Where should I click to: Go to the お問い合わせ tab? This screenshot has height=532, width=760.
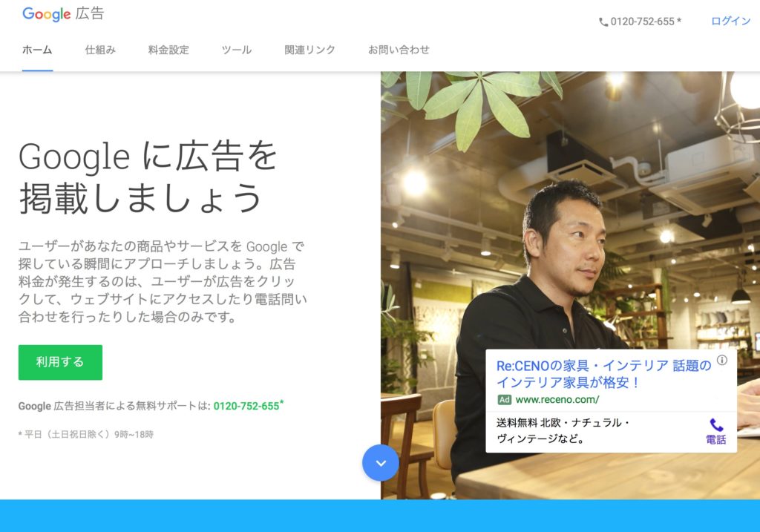(x=399, y=50)
